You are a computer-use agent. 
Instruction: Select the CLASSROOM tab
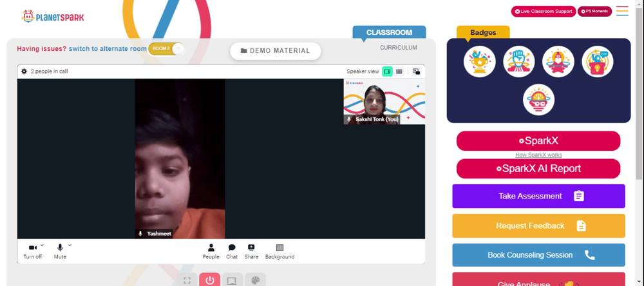coord(390,32)
